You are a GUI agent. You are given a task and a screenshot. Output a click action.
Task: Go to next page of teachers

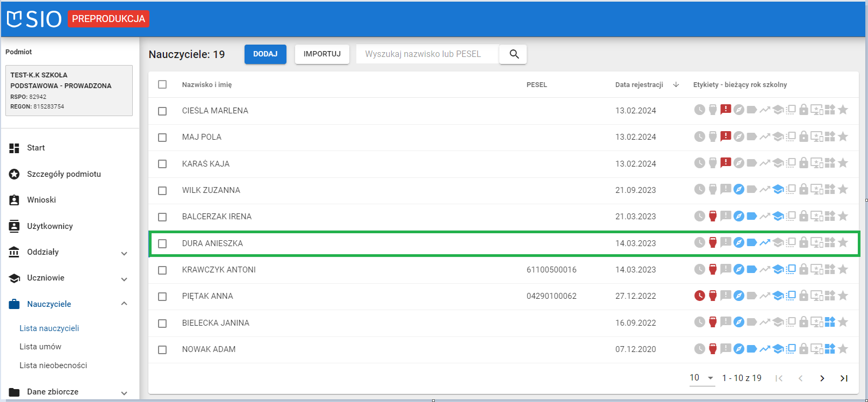tap(822, 378)
